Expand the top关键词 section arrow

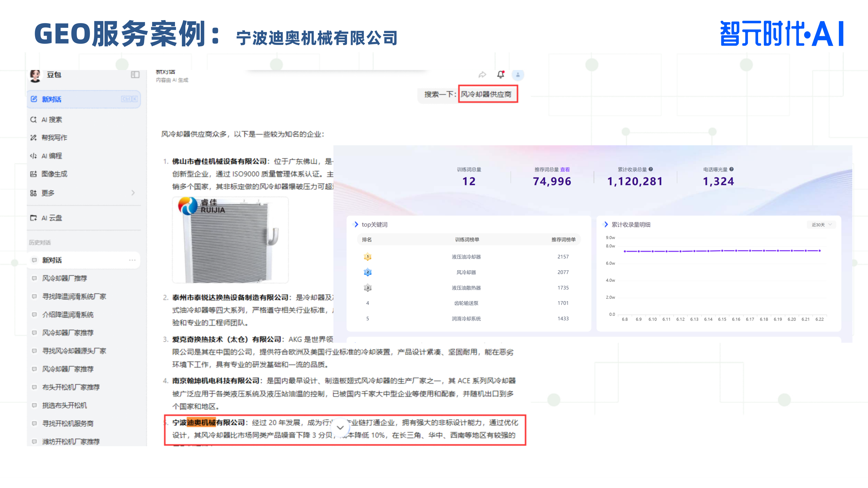(x=356, y=224)
